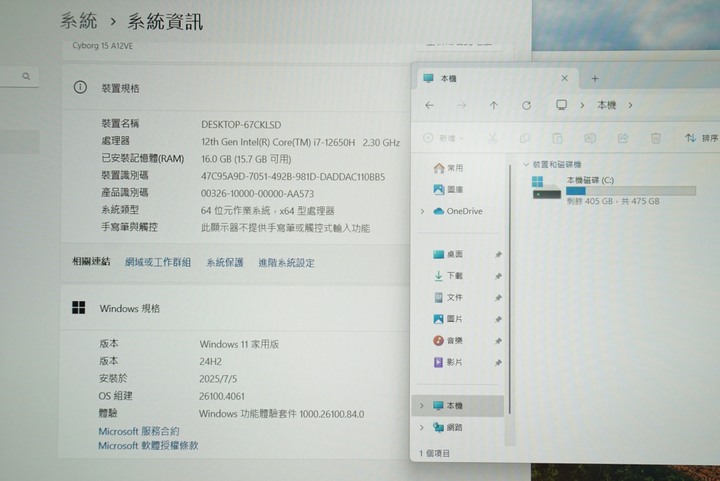Unpin Desktop (桌面) via pin icon
Image resolution: width=720 pixels, height=481 pixels.
[498, 255]
